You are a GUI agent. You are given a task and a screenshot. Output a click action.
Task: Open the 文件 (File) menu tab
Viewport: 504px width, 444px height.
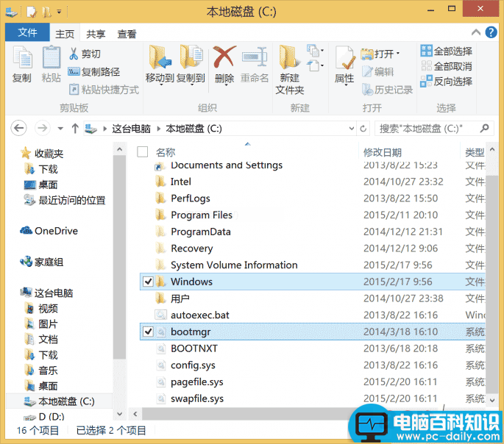(27, 32)
